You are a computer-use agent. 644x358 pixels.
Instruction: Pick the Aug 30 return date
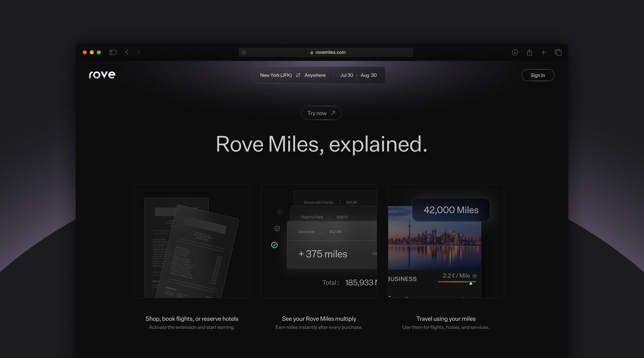click(369, 75)
